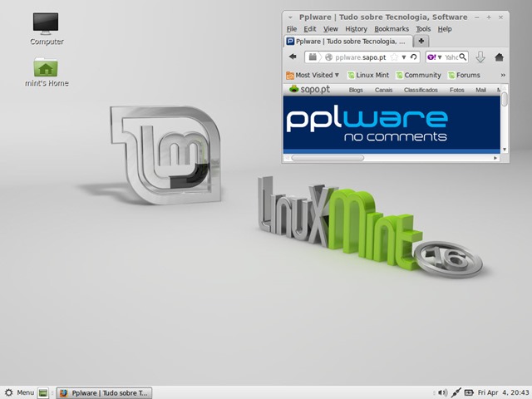Open the address bar history dropdown arrow
Viewport: 532px width, 399px height.
click(404, 57)
